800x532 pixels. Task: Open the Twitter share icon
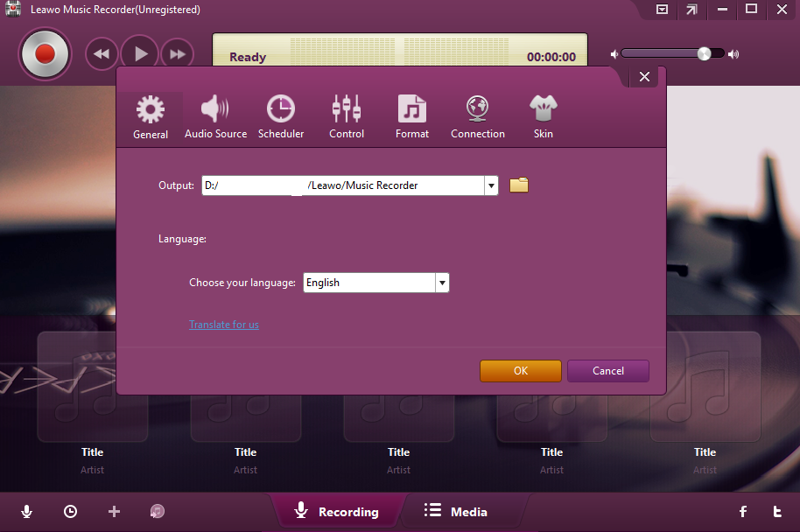777,512
